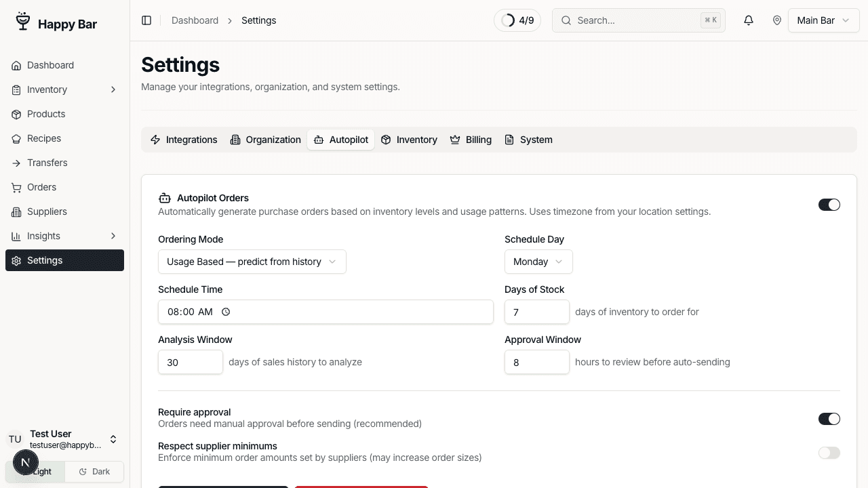
Task: Click the clock icon in Schedule Time field
Action: 226,312
